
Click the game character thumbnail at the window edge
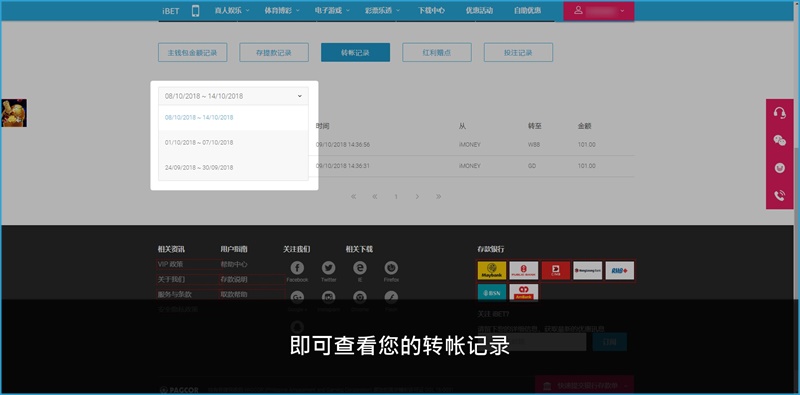click(14, 113)
